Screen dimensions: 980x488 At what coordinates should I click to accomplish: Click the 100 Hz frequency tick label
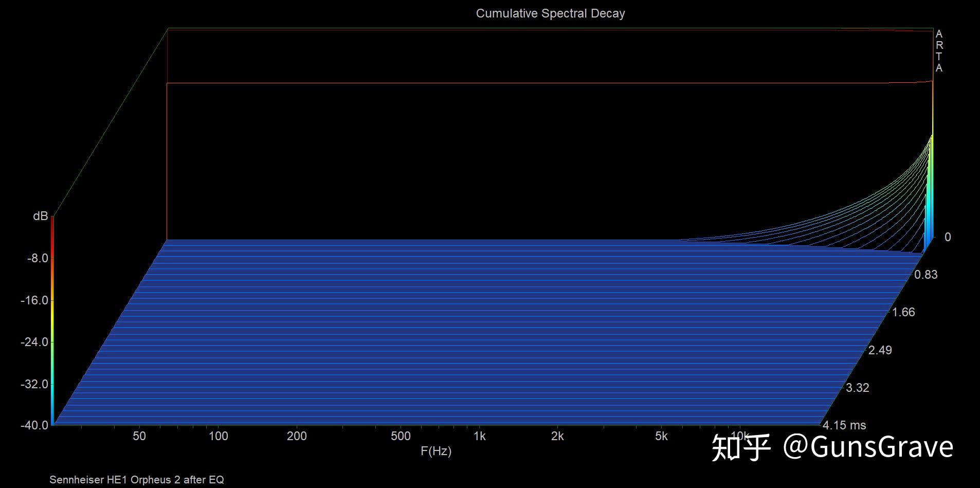[218, 436]
